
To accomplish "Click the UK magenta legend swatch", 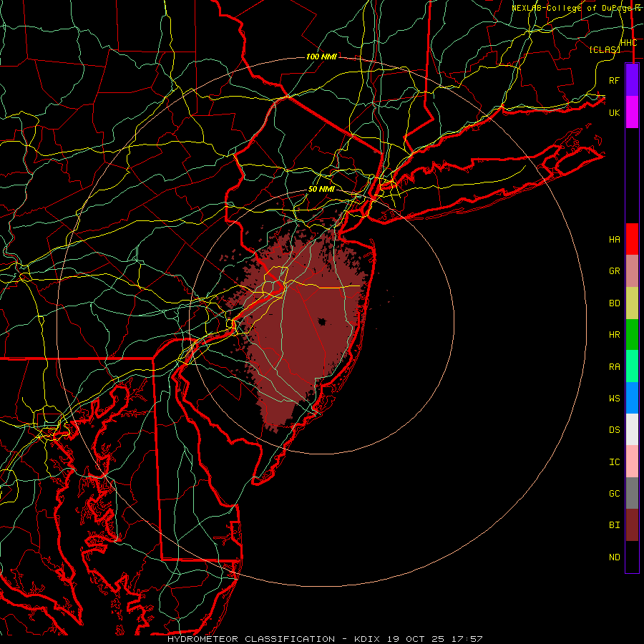I will [x=632, y=112].
